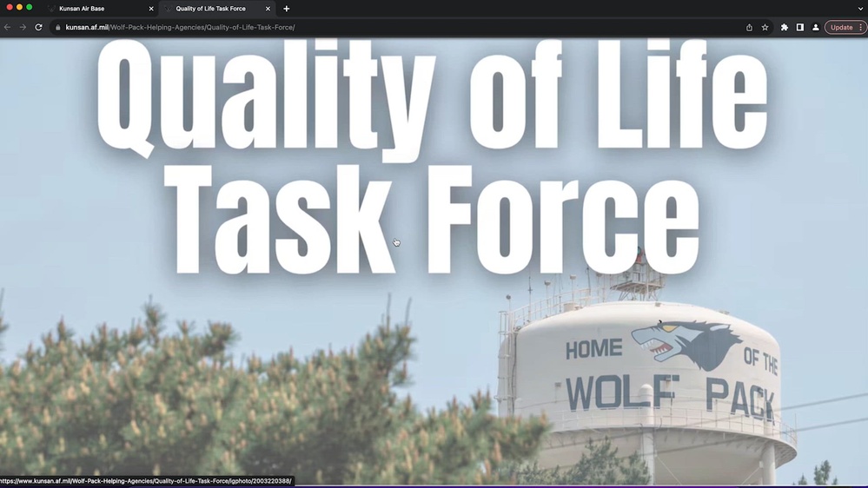Click the share page icon
Image resolution: width=868 pixels, height=488 pixels.
point(749,27)
